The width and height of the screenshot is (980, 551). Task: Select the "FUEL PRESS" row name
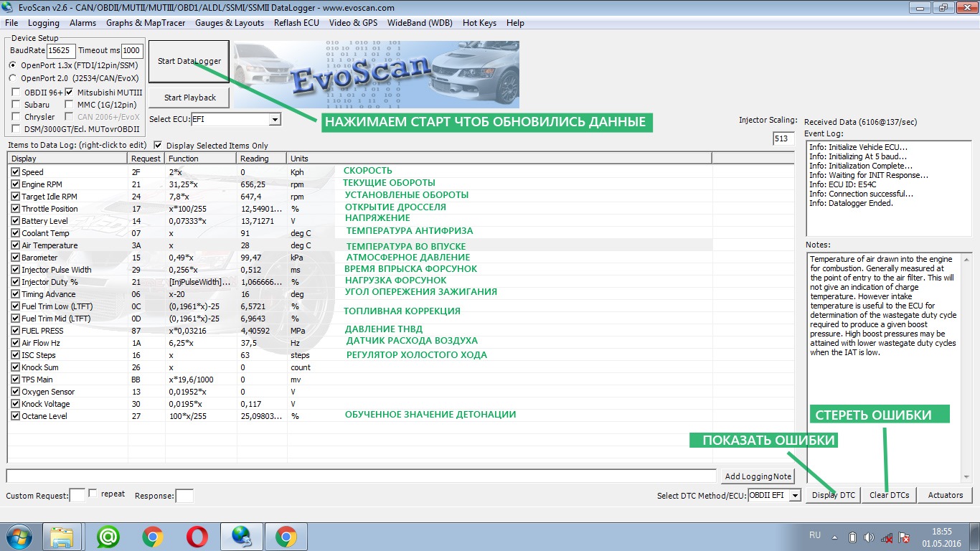(42, 331)
